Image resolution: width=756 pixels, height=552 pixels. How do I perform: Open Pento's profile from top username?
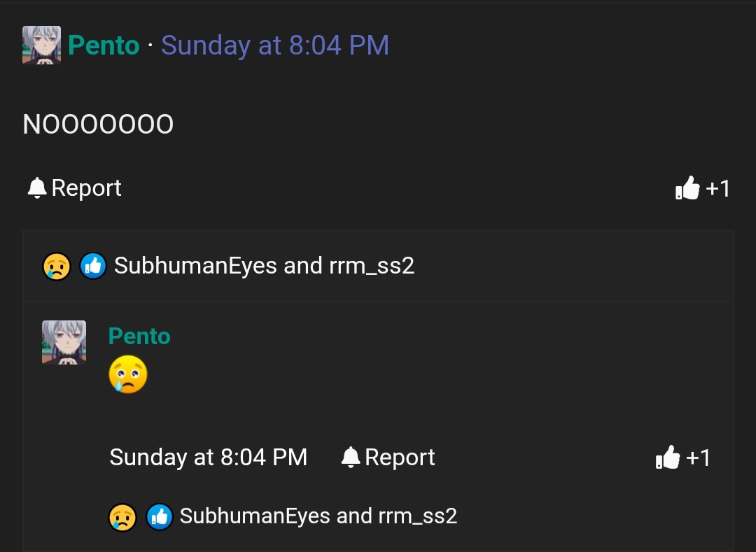pyautogui.click(x=104, y=45)
